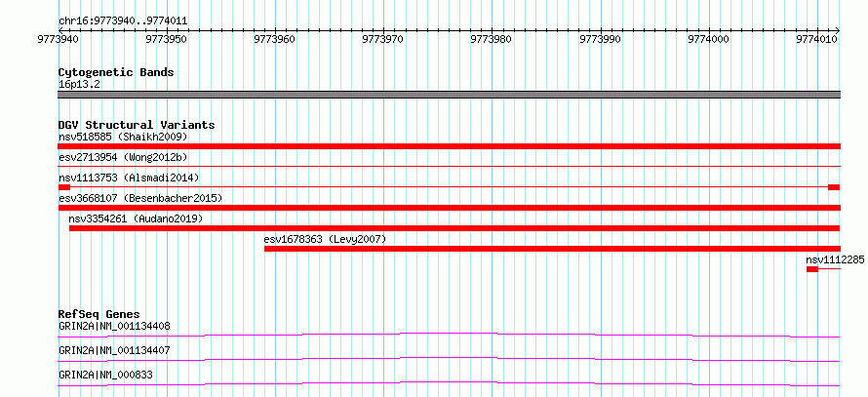Image resolution: width=868 pixels, height=397 pixels.
Task: Click the thin esv2713954 variant line
Action: point(449,166)
